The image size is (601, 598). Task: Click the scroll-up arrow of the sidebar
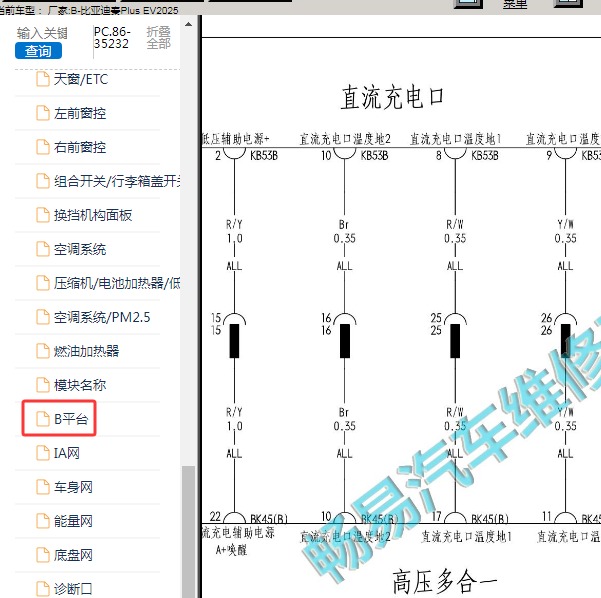[x=188, y=25]
